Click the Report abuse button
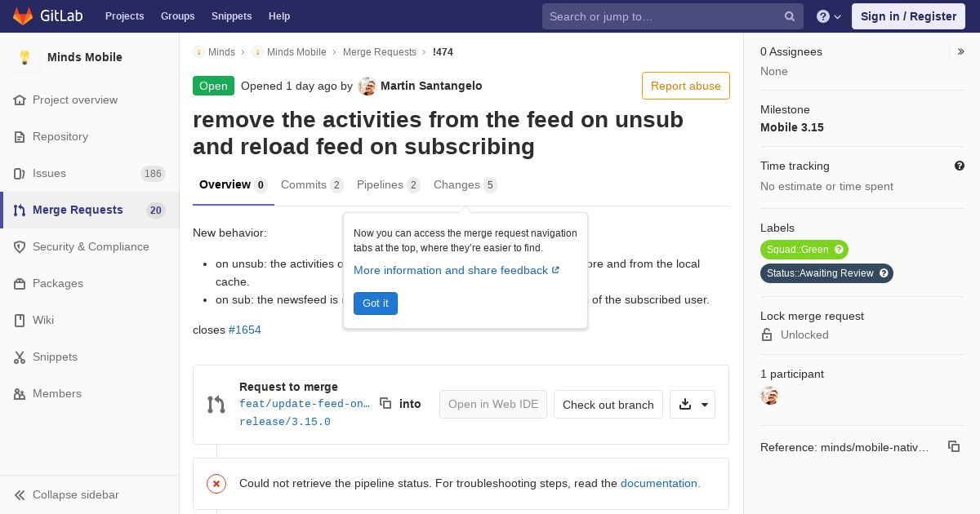 pyautogui.click(x=686, y=86)
